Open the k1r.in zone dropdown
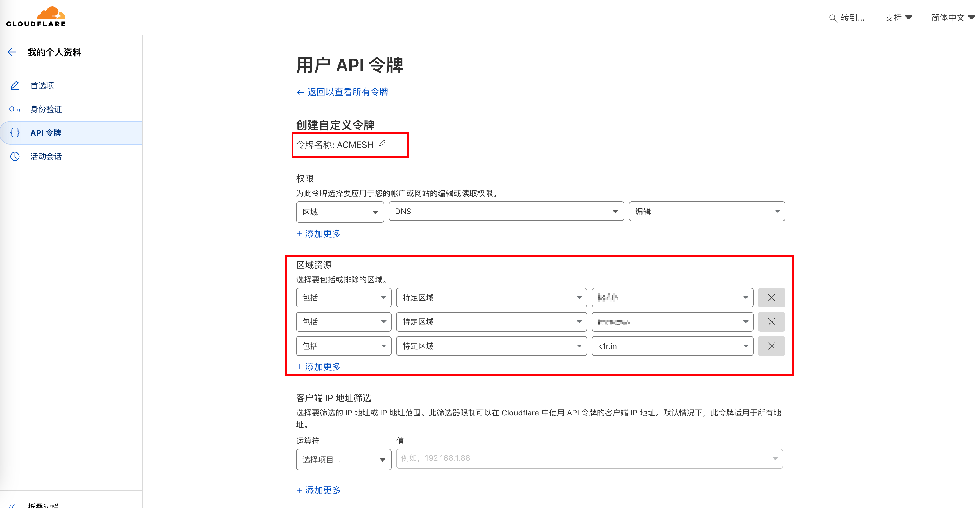This screenshot has width=980, height=508. click(672, 346)
